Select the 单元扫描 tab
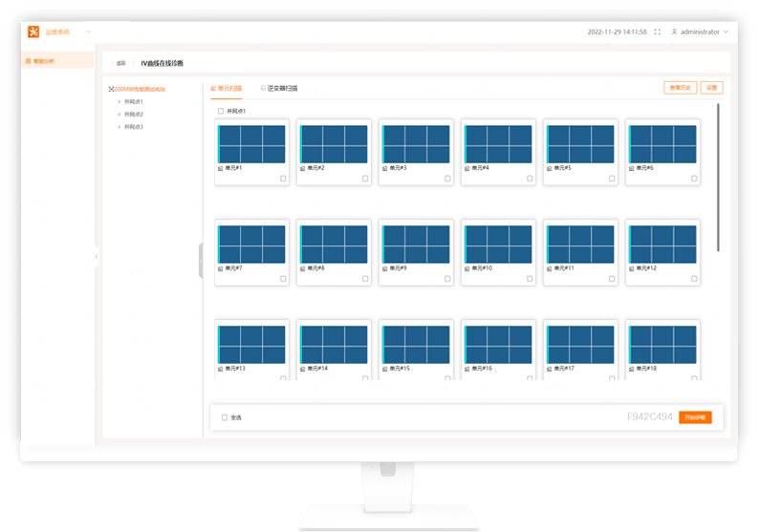Image resolution: width=759 pixels, height=532 pixels. [x=227, y=88]
